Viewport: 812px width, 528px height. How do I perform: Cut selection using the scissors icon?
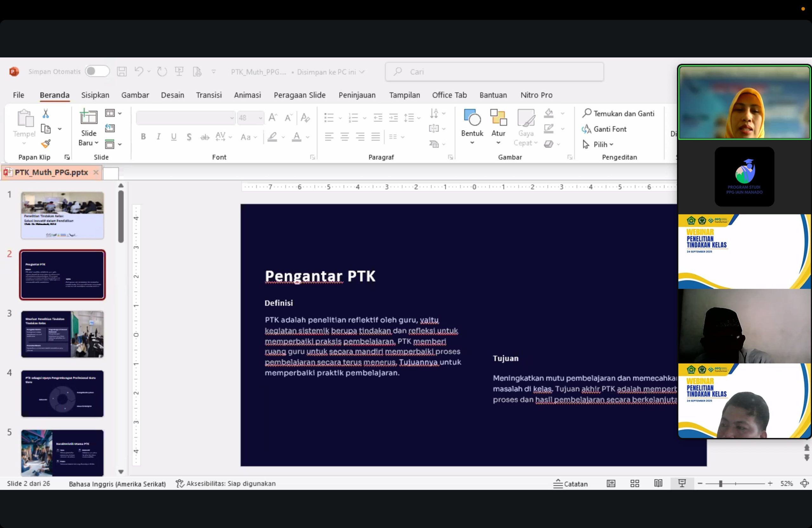[x=46, y=113]
